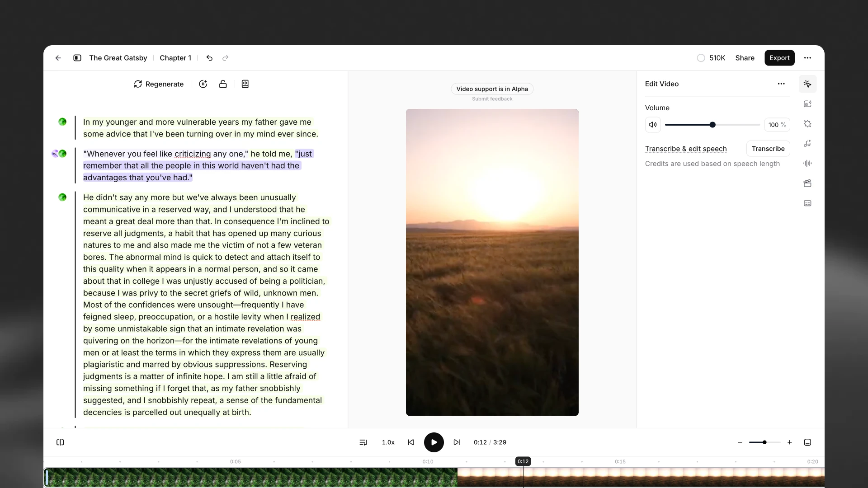
Task: Open the add music panel
Action: pos(808,143)
